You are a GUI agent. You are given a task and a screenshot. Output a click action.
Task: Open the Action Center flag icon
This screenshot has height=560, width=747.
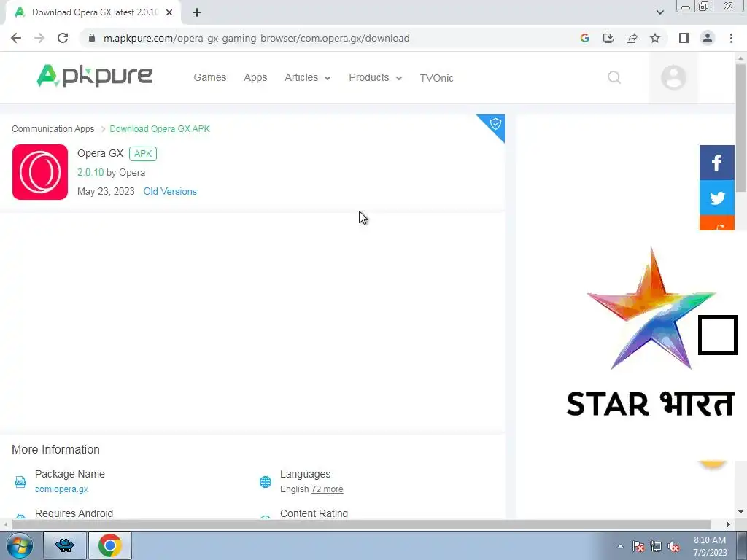pos(638,547)
